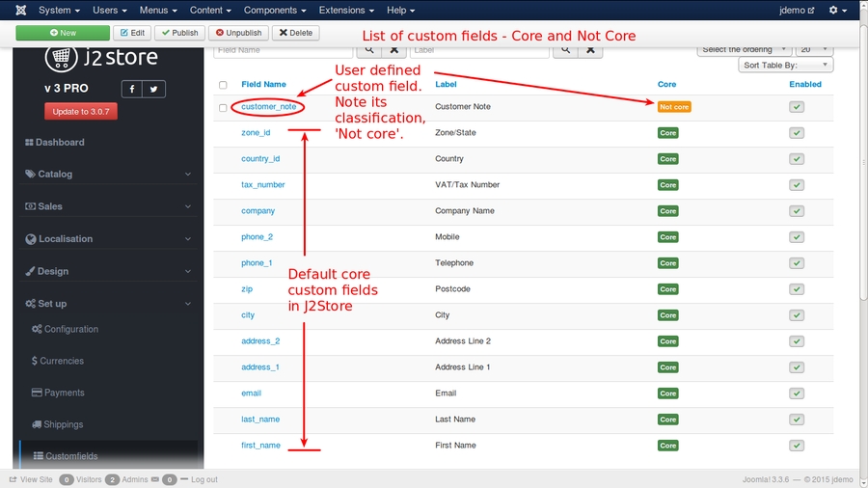Open the Extensions menu

click(x=346, y=10)
